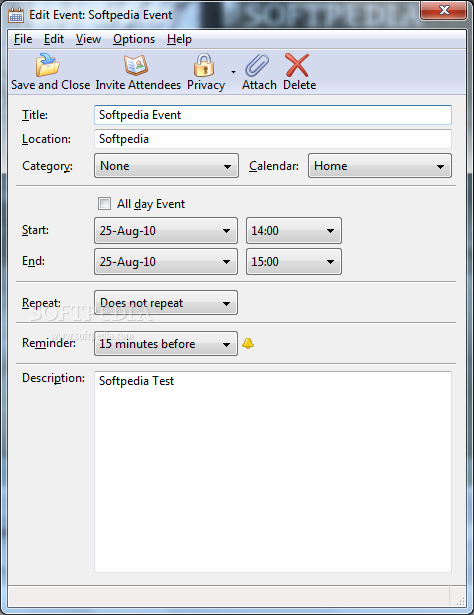Click the Save and Close label
The image size is (474, 615).
point(51,85)
